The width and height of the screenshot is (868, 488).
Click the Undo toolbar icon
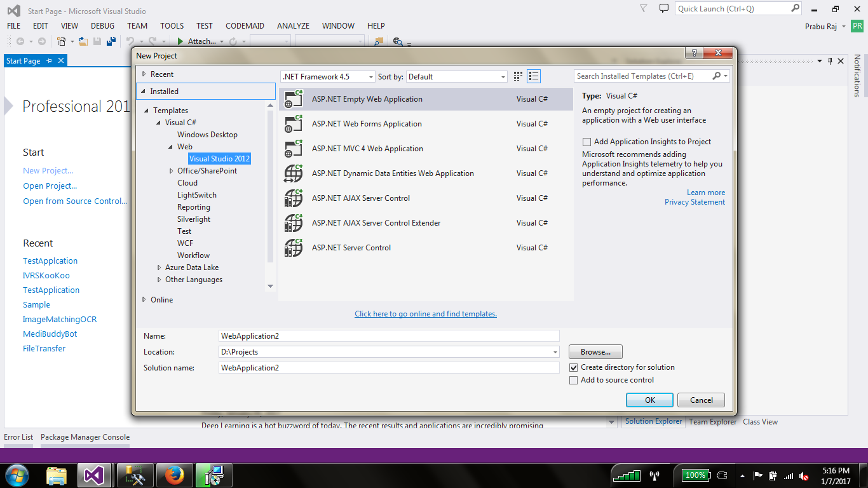pyautogui.click(x=130, y=41)
